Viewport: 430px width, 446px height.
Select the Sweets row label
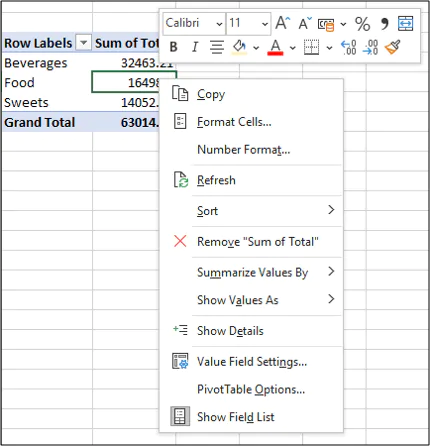click(x=47, y=102)
